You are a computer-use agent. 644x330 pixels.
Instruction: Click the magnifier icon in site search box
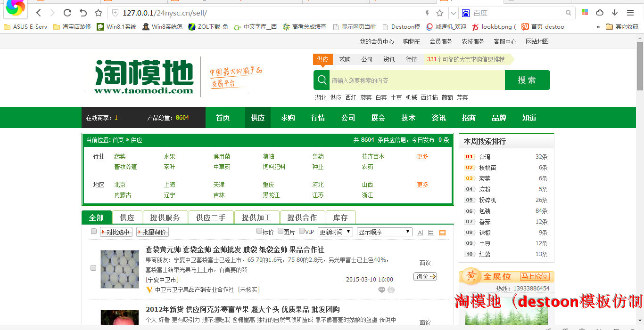click(322, 80)
